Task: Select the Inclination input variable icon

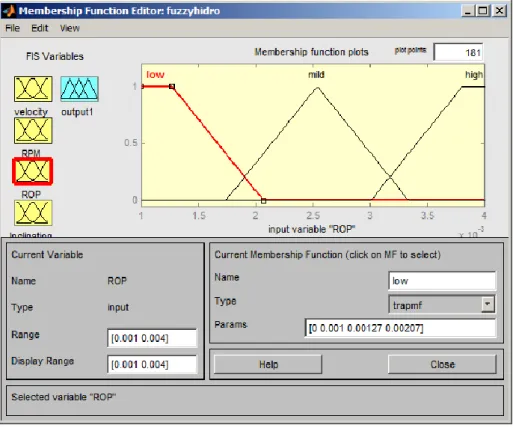Action: (x=33, y=213)
